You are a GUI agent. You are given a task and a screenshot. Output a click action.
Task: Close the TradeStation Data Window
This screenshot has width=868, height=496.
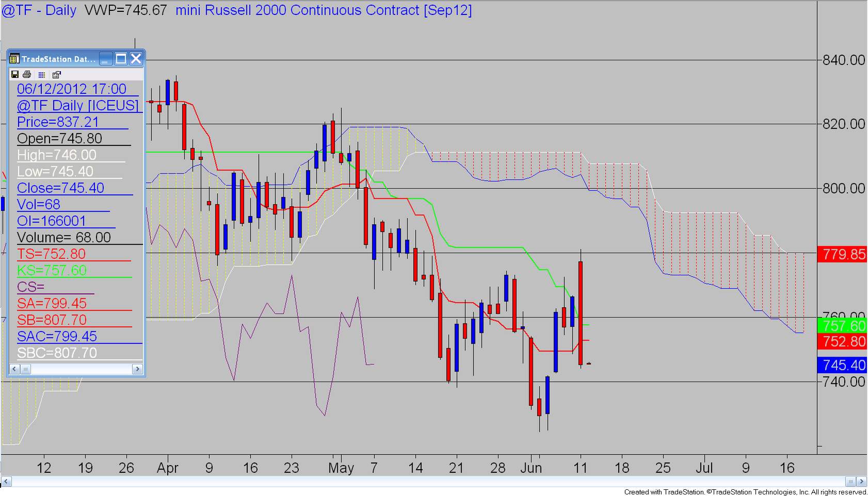136,59
